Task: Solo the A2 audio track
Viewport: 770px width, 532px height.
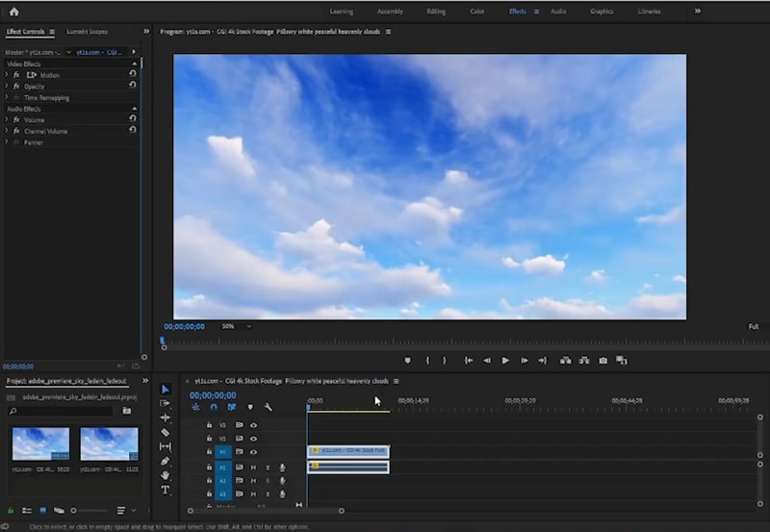Action: pyautogui.click(x=268, y=481)
